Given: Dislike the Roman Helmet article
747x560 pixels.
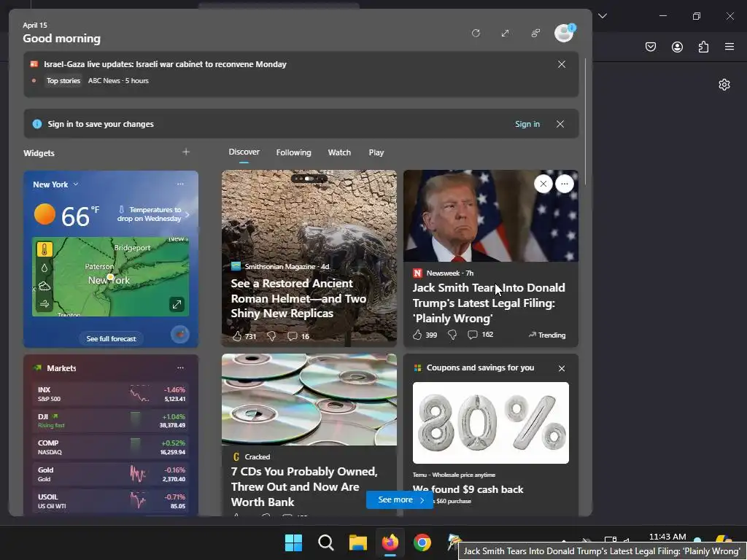Looking at the screenshot, I should (271, 336).
